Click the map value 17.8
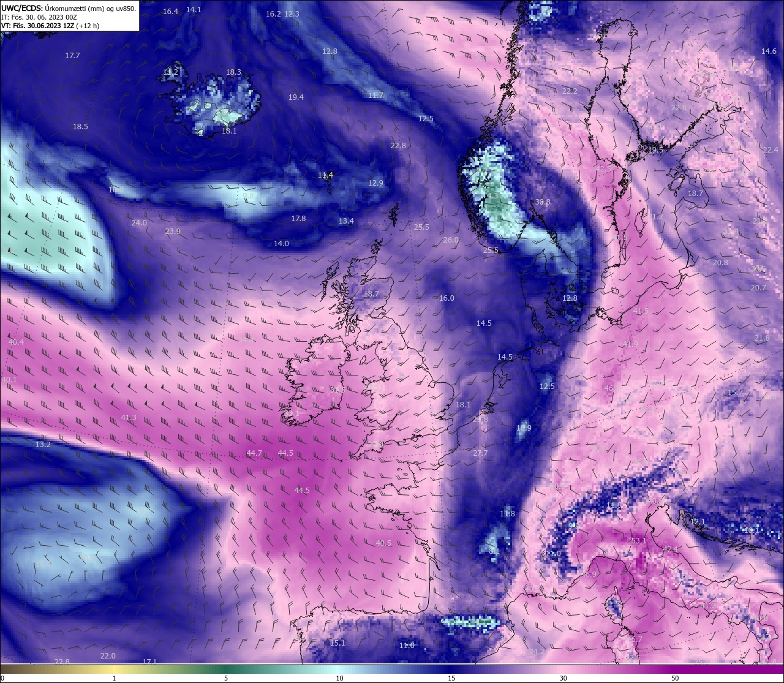Viewport: 784px width, 683px height. pos(298,218)
